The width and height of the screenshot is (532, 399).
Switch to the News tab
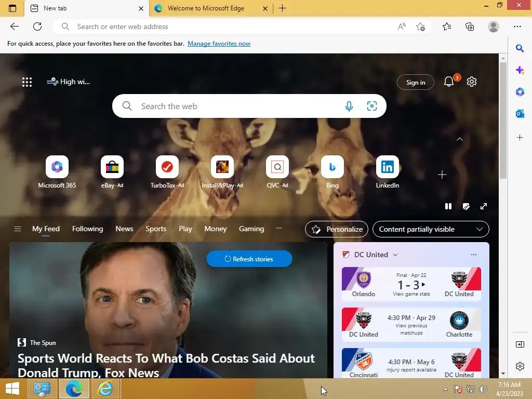tap(124, 229)
